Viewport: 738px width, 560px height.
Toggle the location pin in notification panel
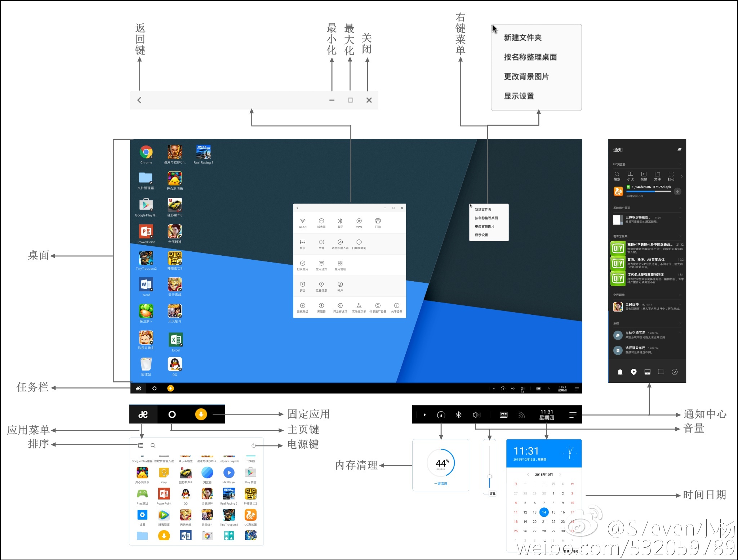pos(633,372)
